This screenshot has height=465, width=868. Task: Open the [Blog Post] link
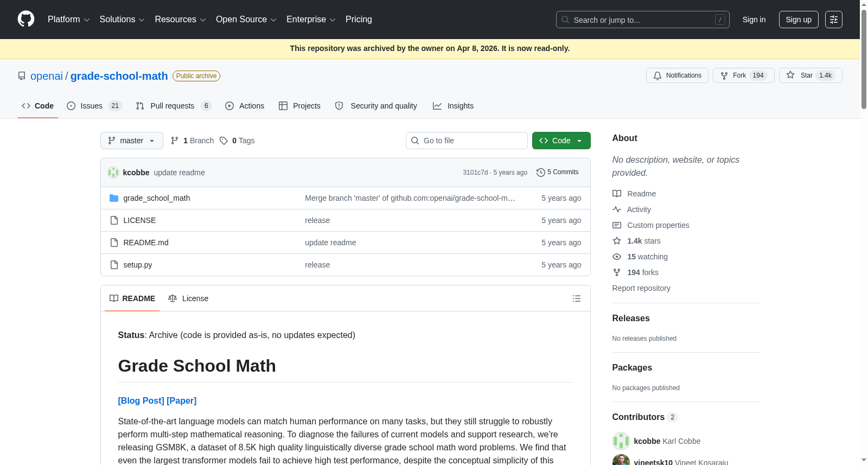pos(141,400)
